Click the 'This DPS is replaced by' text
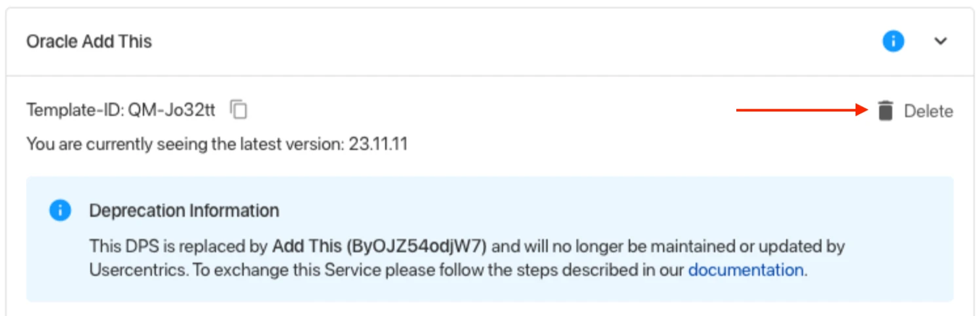The height and width of the screenshot is (316, 980). tap(179, 247)
